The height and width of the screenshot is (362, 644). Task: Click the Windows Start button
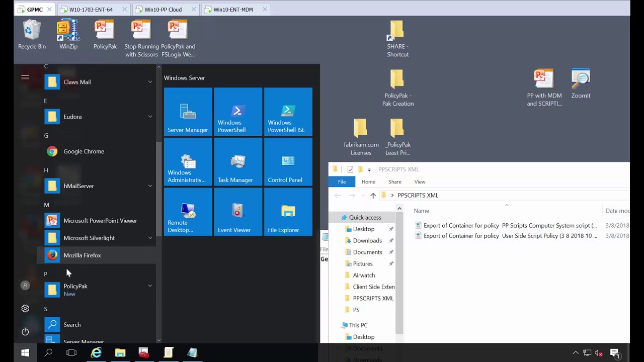tap(25, 353)
